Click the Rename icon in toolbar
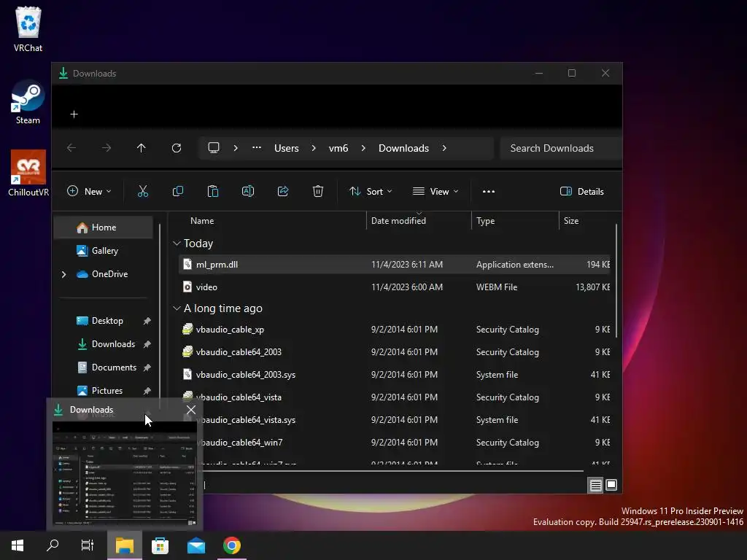 click(248, 192)
